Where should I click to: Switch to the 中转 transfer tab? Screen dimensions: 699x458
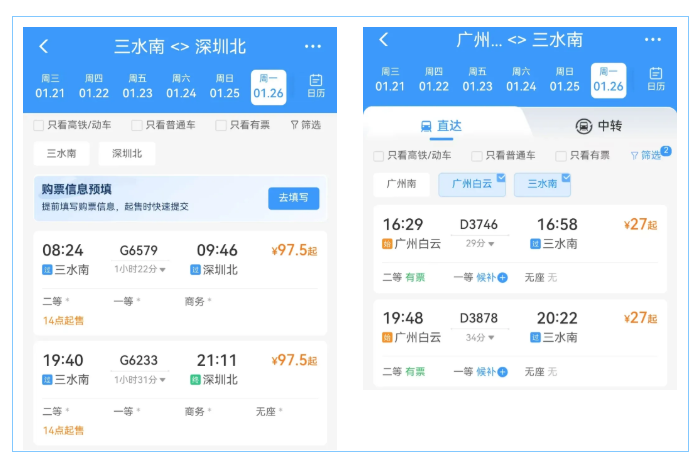pos(598,126)
